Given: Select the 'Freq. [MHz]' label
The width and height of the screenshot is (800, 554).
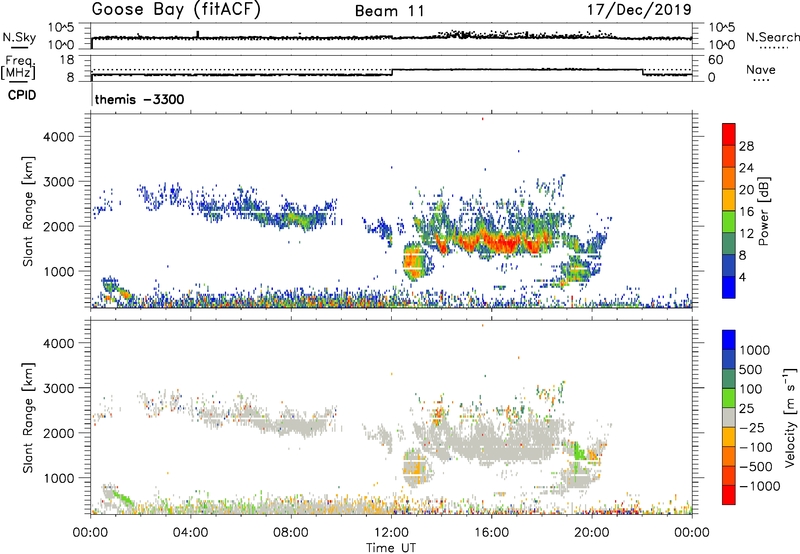Looking at the screenshot, I should coord(18,67).
